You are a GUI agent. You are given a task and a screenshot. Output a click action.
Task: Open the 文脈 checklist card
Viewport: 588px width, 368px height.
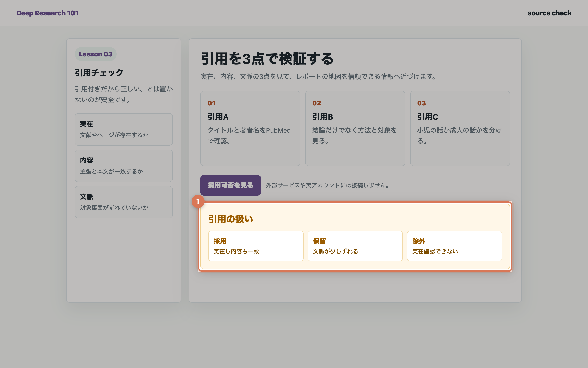tap(124, 202)
